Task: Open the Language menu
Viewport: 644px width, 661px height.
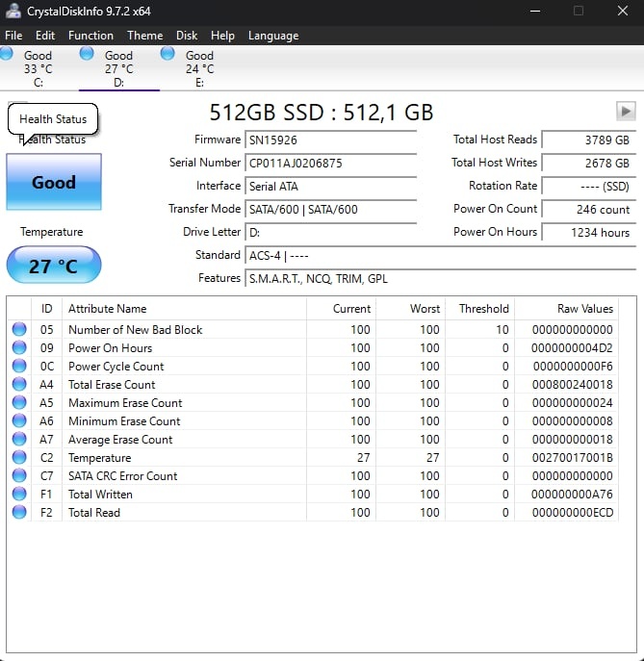Action: [273, 36]
